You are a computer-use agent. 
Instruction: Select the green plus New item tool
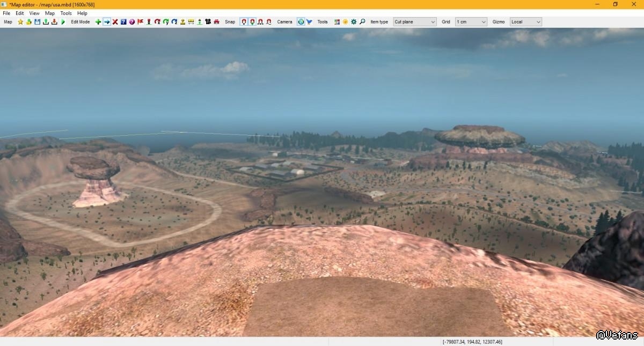pyautogui.click(x=98, y=22)
